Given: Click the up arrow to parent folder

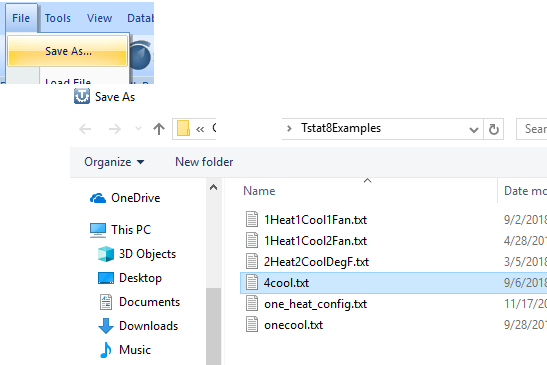Looking at the screenshot, I should pos(159,129).
